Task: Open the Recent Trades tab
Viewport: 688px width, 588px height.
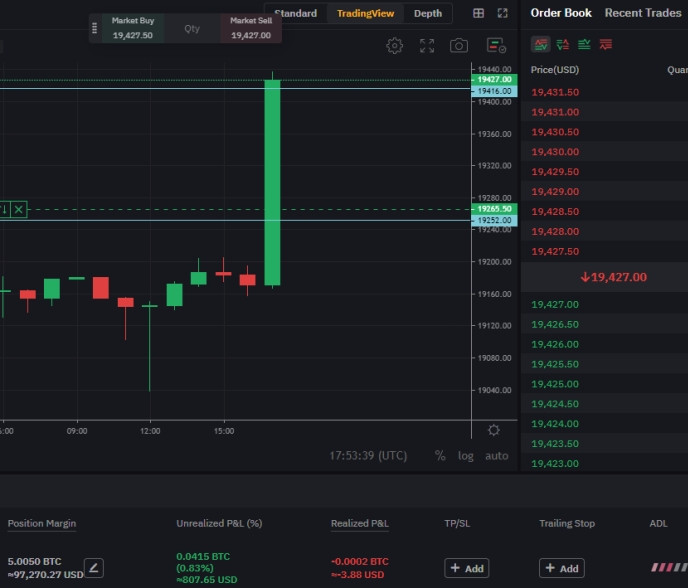Action: [x=643, y=13]
